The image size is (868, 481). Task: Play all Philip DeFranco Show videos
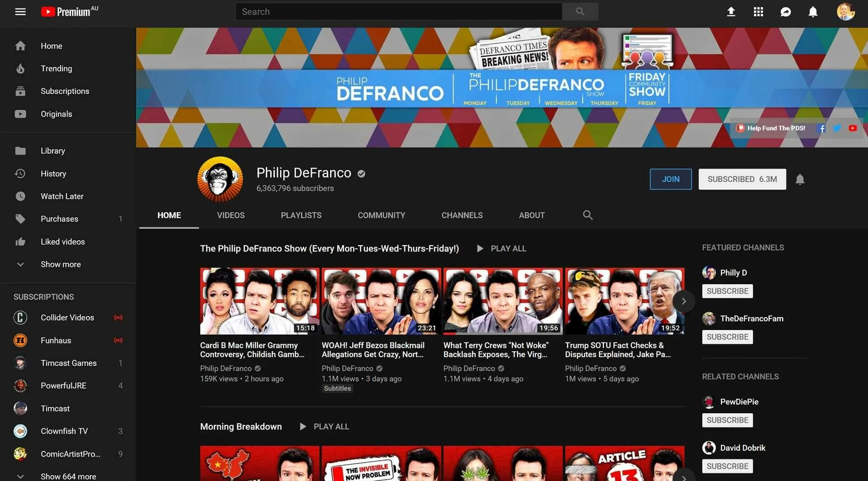pyautogui.click(x=502, y=248)
